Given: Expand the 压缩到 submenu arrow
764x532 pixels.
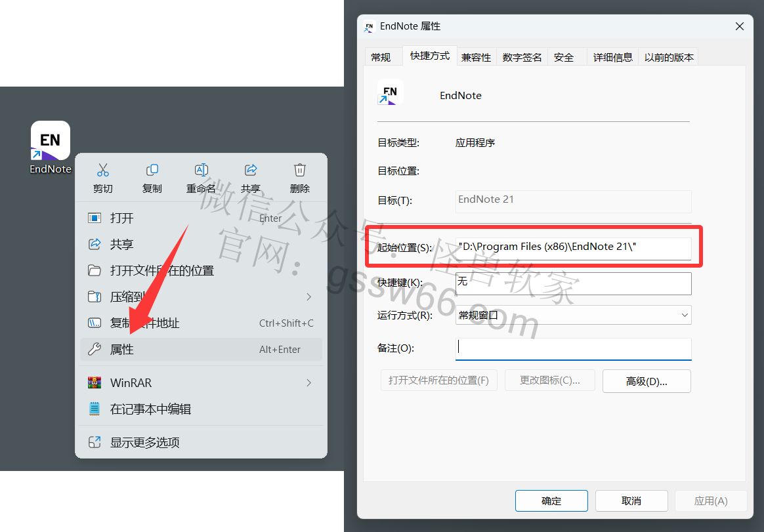Looking at the screenshot, I should pyautogui.click(x=308, y=297).
